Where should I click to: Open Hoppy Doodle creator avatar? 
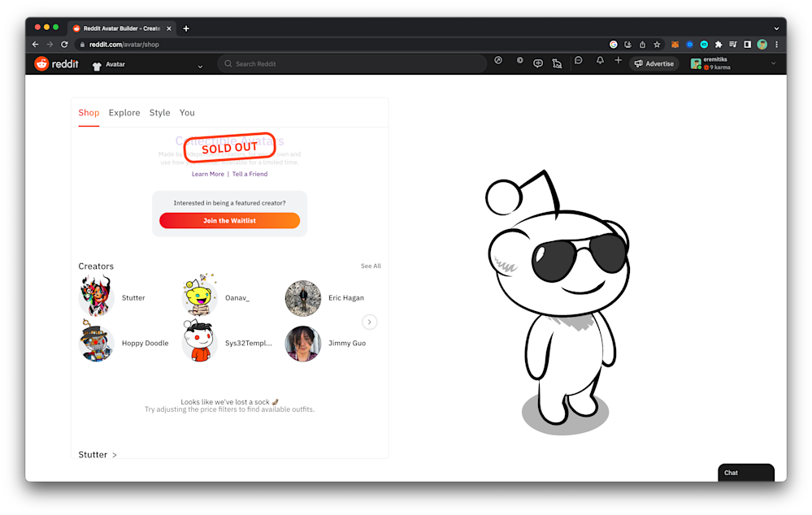[97, 342]
